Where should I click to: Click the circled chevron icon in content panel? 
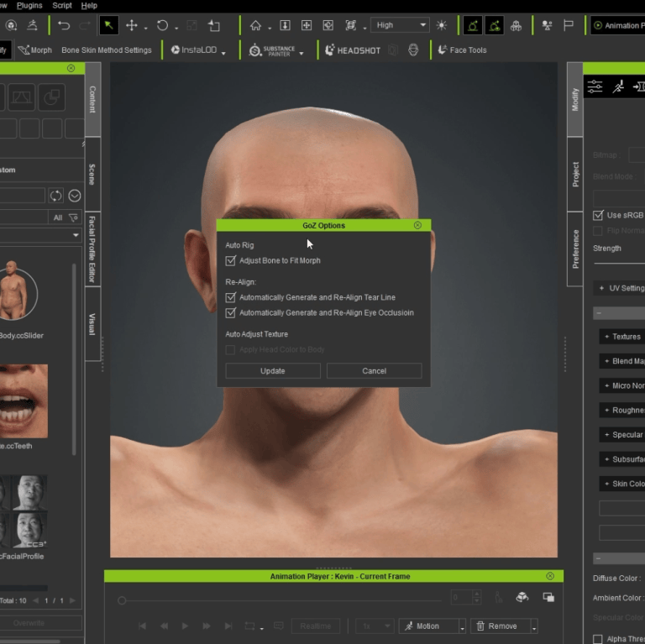pos(75,196)
